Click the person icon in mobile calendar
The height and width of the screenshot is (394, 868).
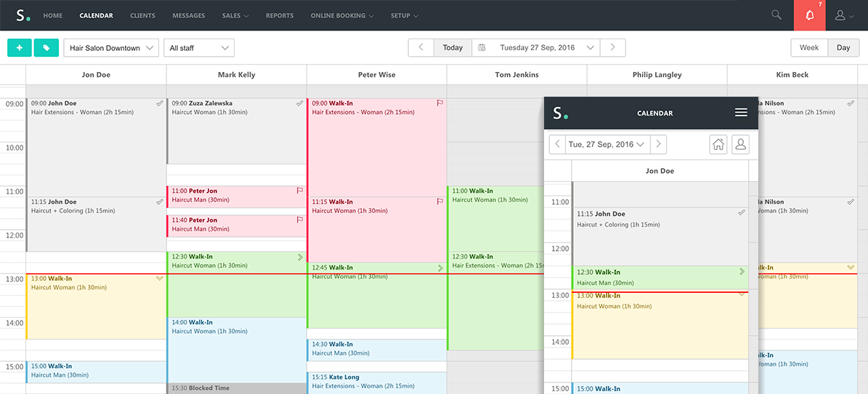pos(740,144)
